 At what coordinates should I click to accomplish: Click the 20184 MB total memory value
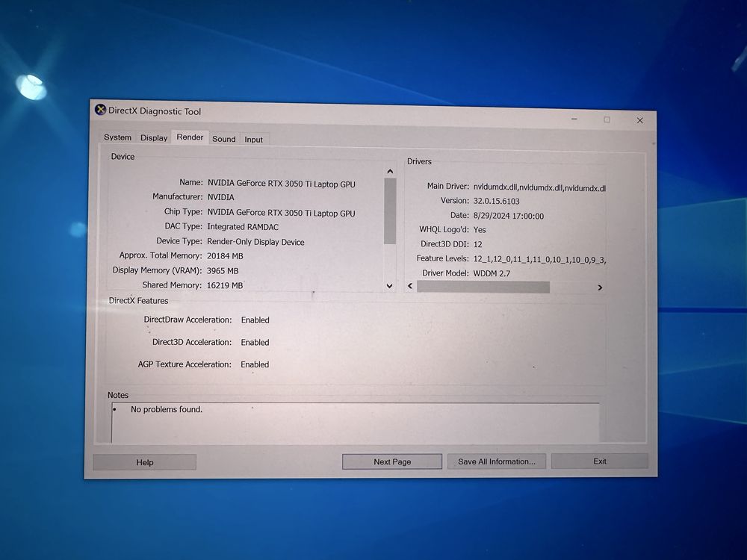(225, 255)
